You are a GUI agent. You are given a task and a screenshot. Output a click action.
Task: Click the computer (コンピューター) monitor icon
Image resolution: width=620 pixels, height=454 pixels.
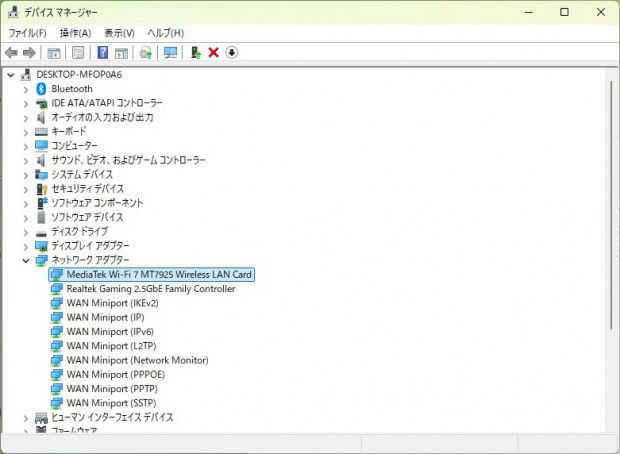pyautogui.click(x=41, y=146)
